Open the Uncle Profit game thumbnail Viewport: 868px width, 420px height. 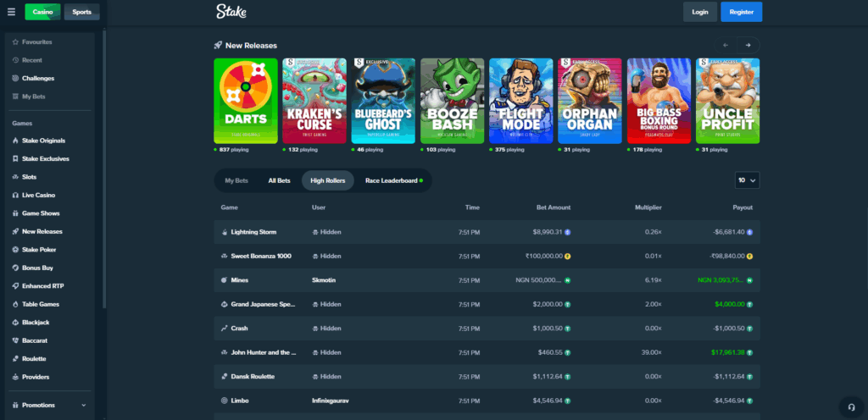coord(727,101)
